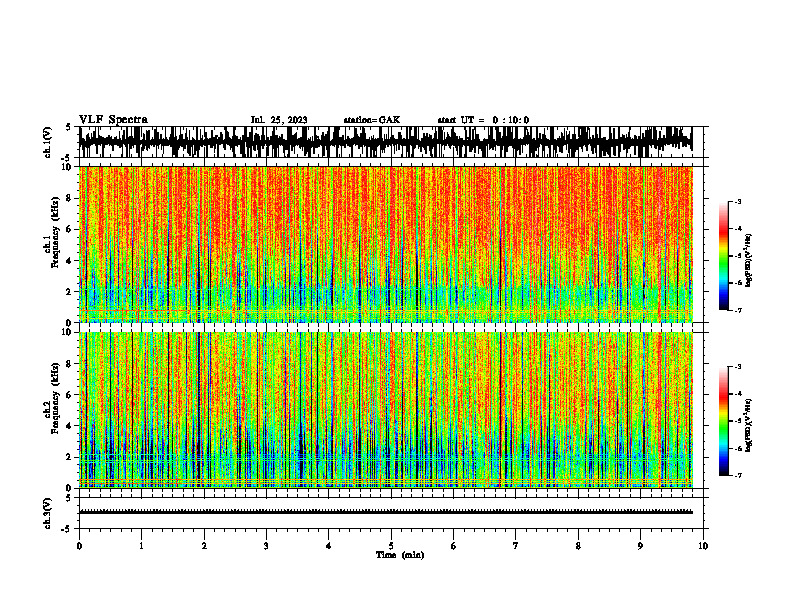Click the "-3" tick on ch.2 colorbar
The image size is (792, 612).
(x=738, y=367)
